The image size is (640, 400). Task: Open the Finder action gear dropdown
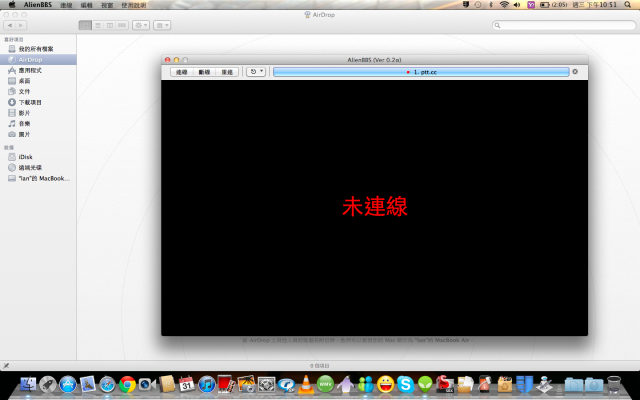click(141, 25)
